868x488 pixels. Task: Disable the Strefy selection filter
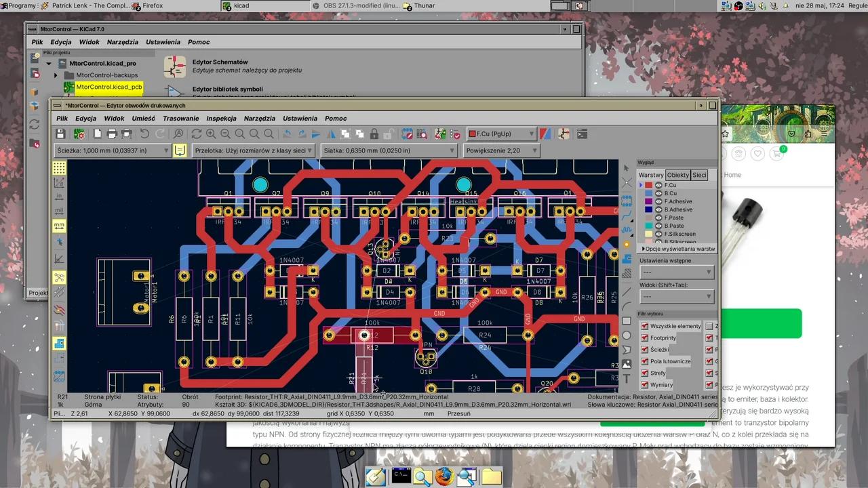[645, 373]
